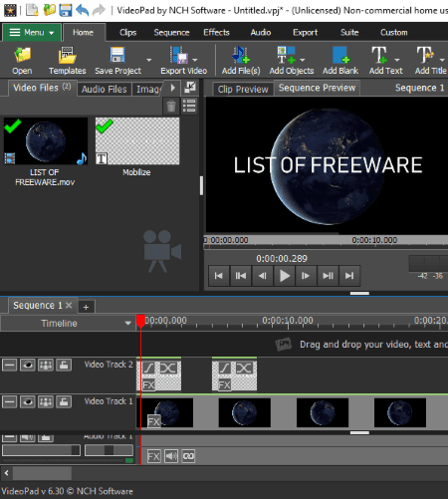Image resolution: width=448 pixels, height=499 pixels.
Task: Expand the Save Project dropdown arrow
Action: 149,60
